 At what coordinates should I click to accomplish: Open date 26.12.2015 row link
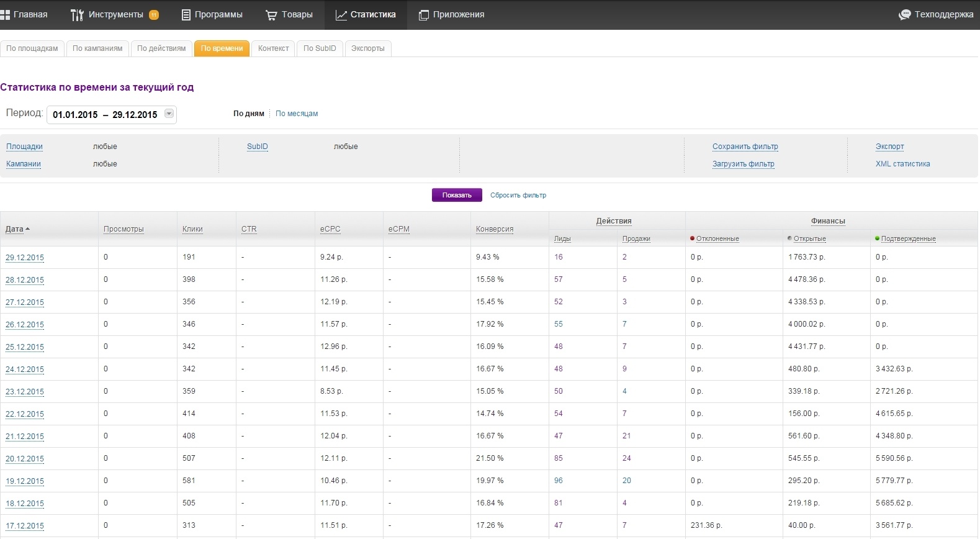[x=25, y=325]
